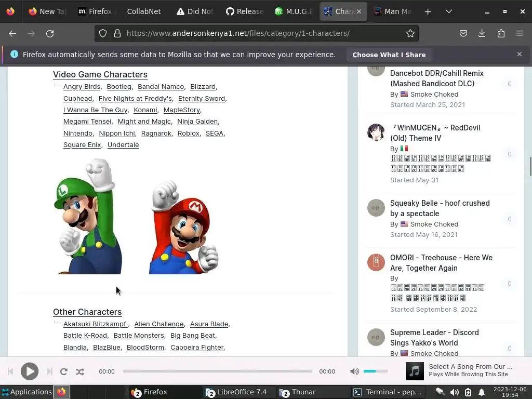Open notifications bell tray icon
The width and height of the screenshot is (532, 399).
[x=482, y=392]
